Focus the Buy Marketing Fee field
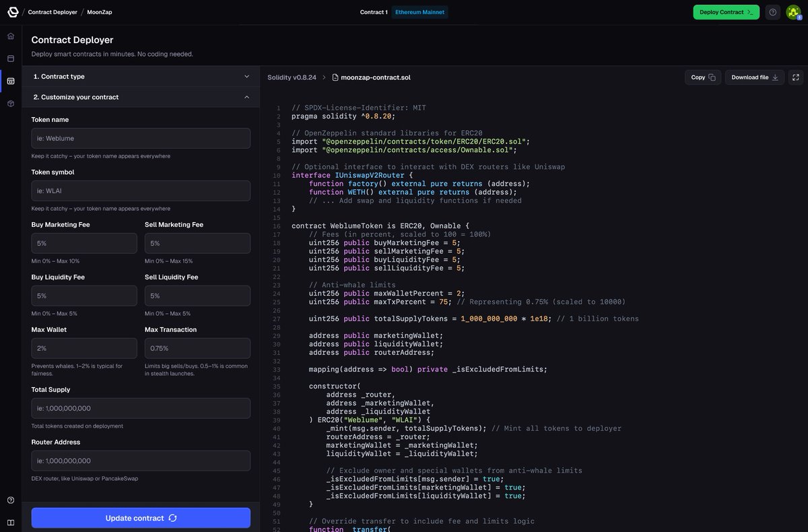 (x=84, y=243)
